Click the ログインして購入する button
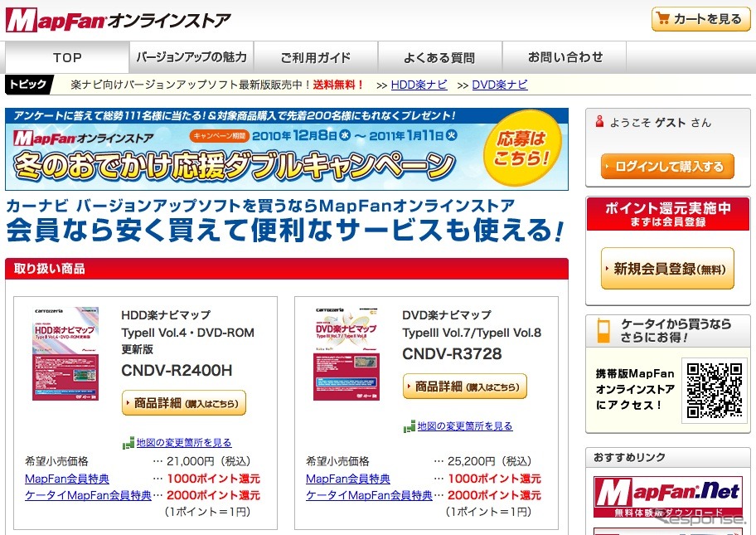Screen dimensions: 756x535 667,167
